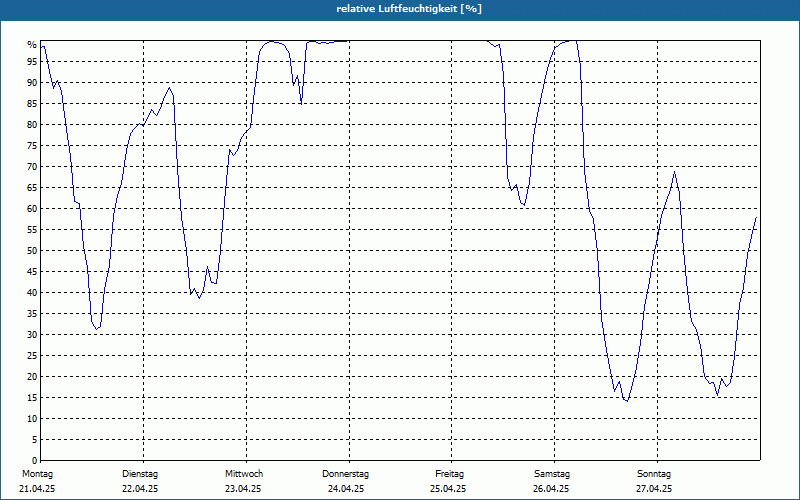800x500 pixels.
Task: Click the 45 y-axis value
Action: coord(32,271)
